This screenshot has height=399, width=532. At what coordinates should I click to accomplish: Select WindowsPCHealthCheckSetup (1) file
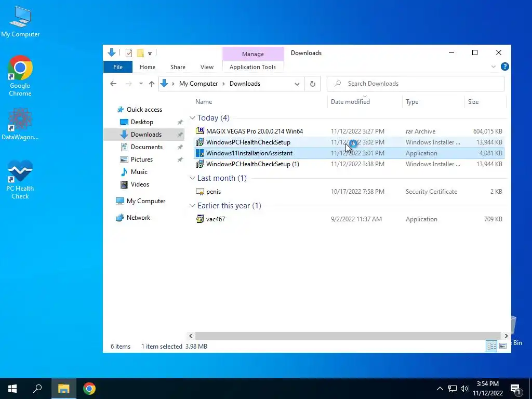(x=349, y=164)
